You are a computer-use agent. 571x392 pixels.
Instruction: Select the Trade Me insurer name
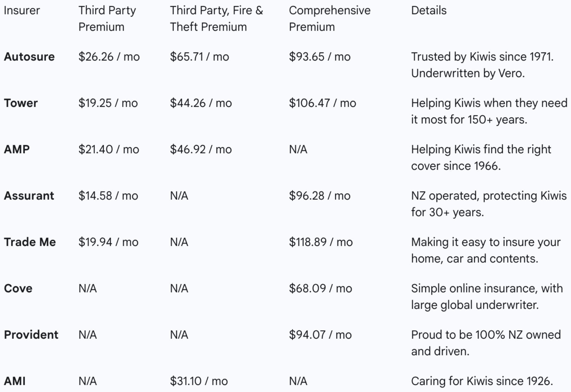(x=30, y=242)
